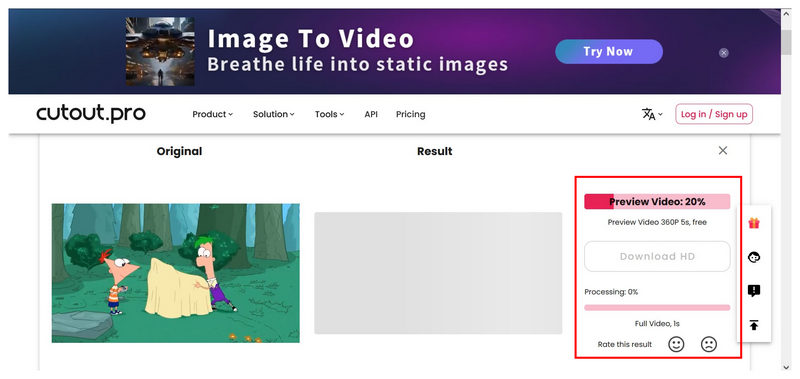Click the upload arrow icon in side toolbar
The width and height of the screenshot is (800, 379).
(x=754, y=325)
